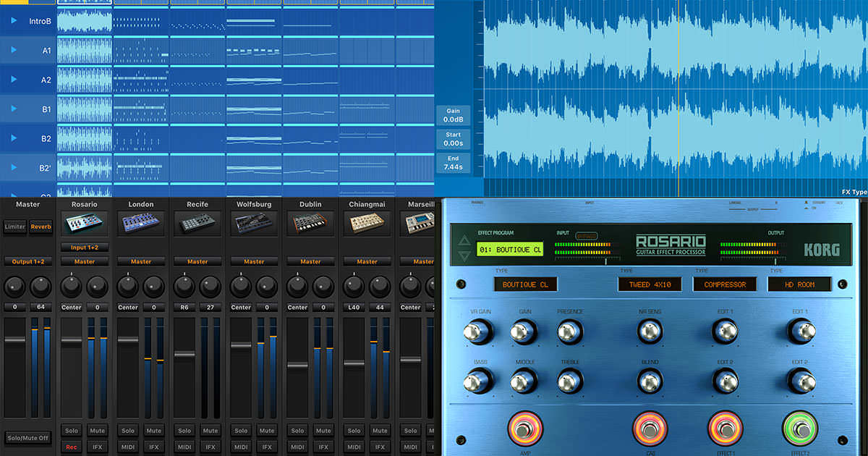The height and width of the screenshot is (456, 868).
Task: Select scene label A2
Action: (46, 80)
